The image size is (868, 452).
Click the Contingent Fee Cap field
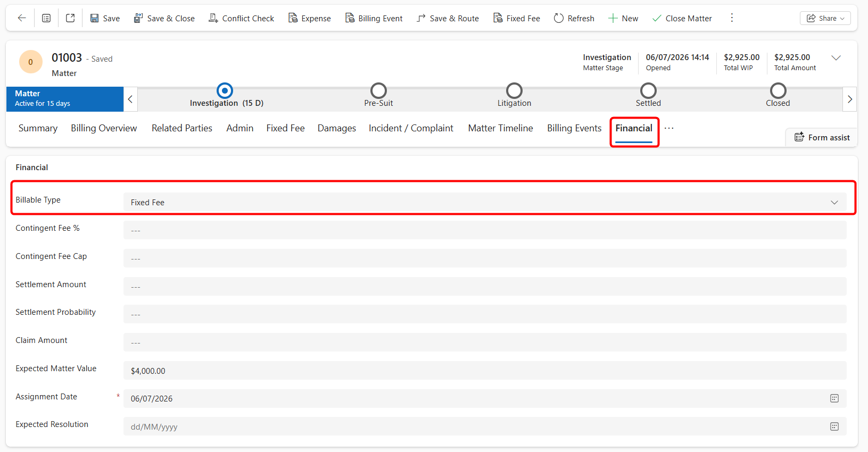click(485, 258)
